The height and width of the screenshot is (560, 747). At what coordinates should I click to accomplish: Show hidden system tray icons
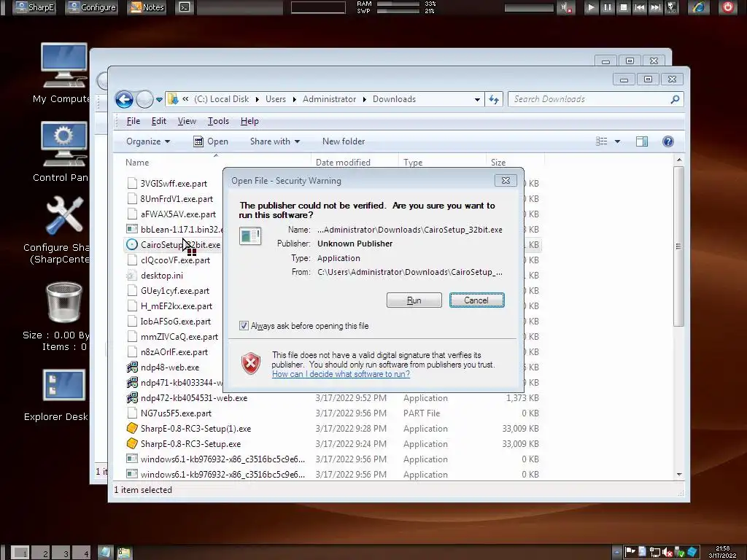(616, 553)
